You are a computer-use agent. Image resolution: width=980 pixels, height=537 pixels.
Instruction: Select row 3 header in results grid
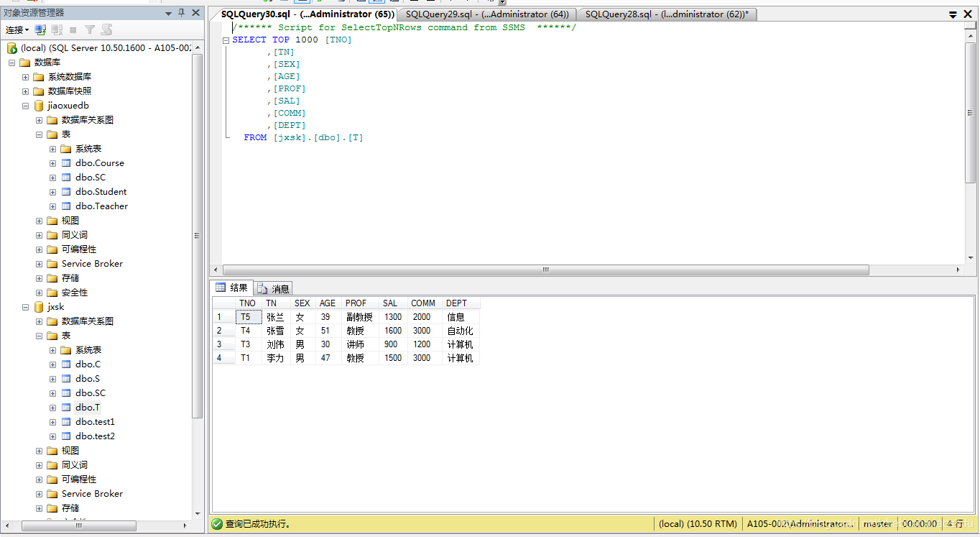point(223,344)
